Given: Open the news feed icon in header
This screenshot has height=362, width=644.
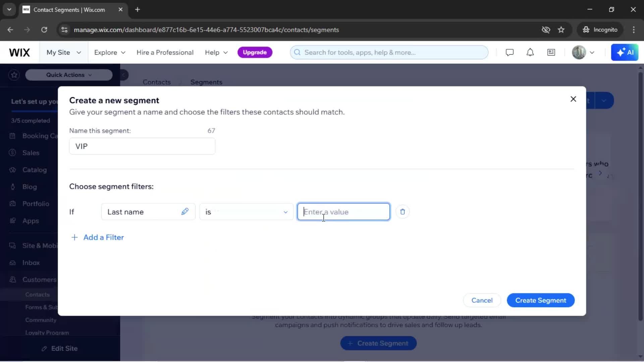Looking at the screenshot, I should [x=551, y=52].
